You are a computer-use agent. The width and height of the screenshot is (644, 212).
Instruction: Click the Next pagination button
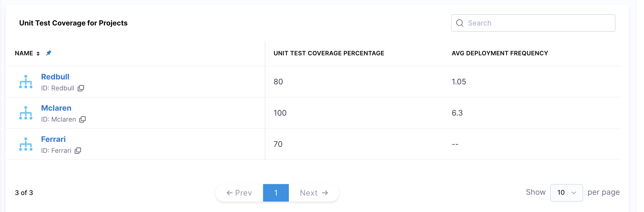[313, 193]
